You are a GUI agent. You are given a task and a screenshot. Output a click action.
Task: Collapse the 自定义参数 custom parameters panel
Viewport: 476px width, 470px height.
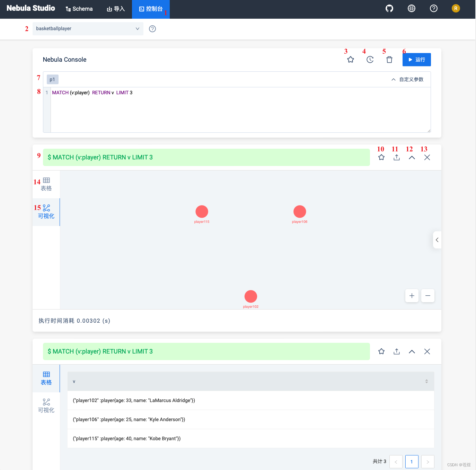pos(408,79)
